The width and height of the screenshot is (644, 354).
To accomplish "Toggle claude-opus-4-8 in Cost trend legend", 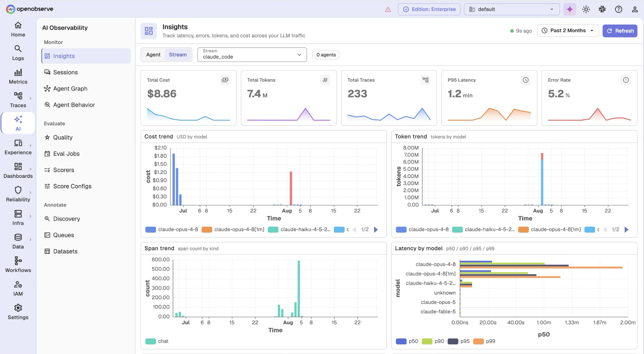I will click(x=172, y=230).
